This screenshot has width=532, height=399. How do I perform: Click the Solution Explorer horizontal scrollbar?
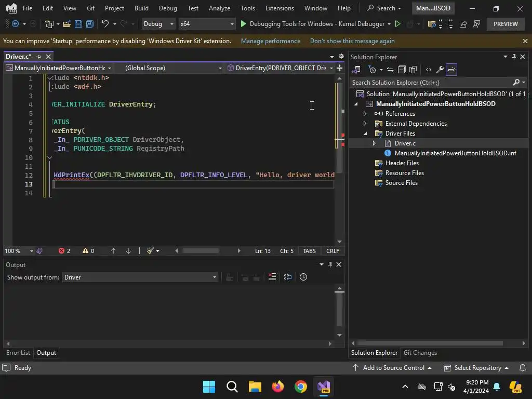click(x=430, y=343)
